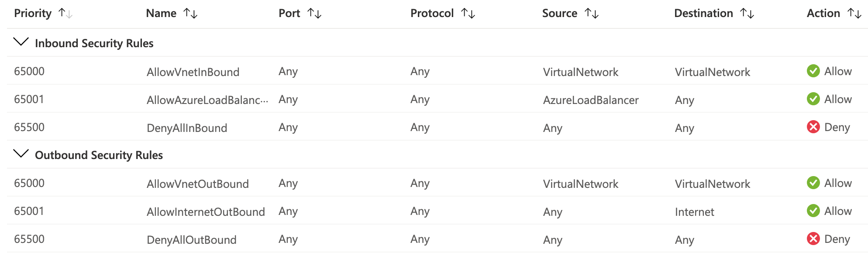Click the Source column sort arrows
868x256 pixels.
point(592,14)
